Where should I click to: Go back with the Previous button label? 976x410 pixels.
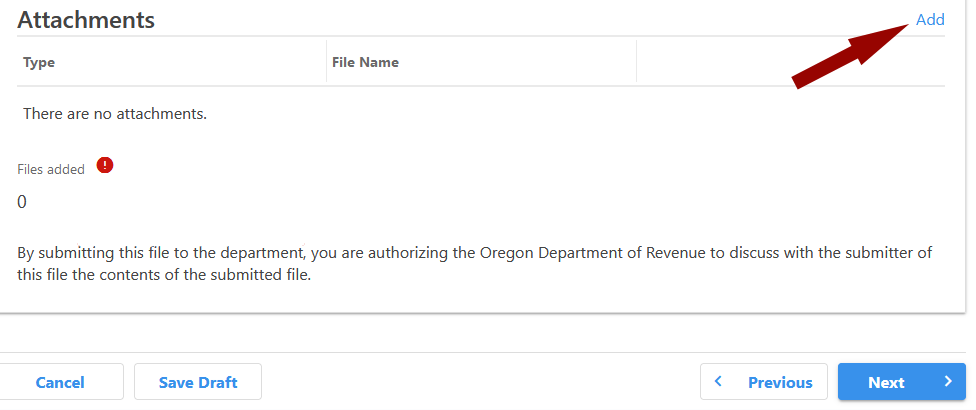[779, 382]
